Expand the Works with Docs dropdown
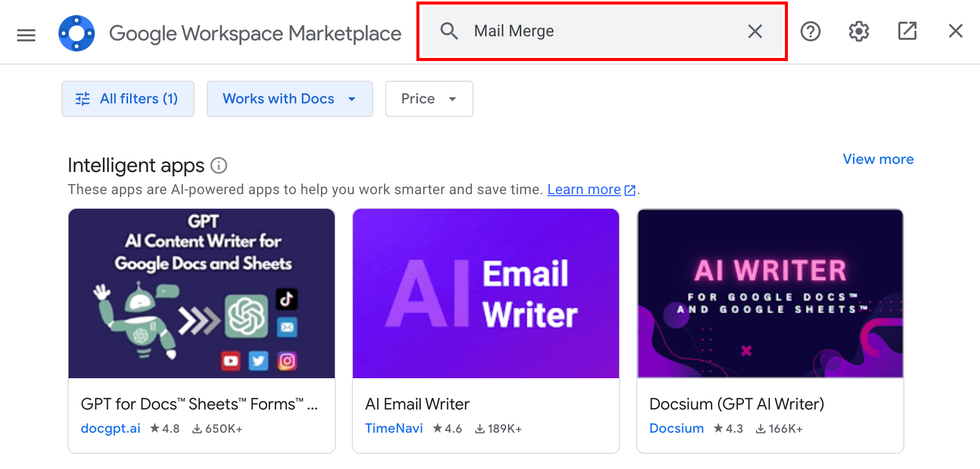This screenshot has height=469, width=980. pos(290,99)
